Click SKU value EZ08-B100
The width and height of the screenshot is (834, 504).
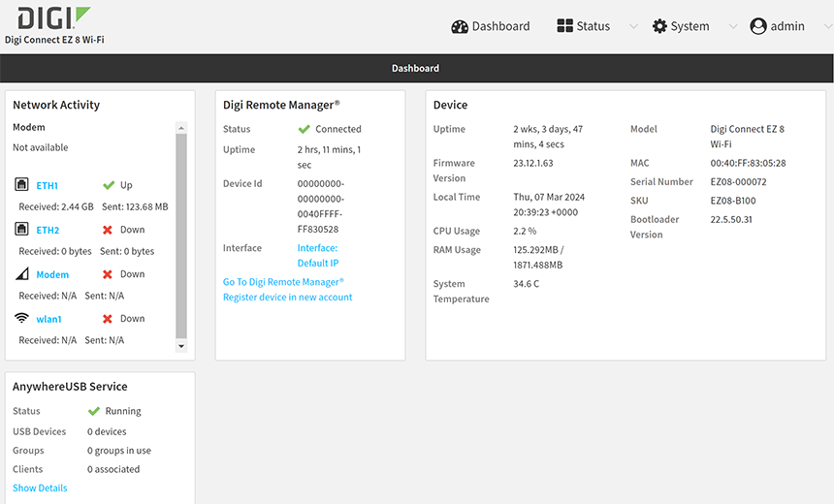(x=733, y=201)
